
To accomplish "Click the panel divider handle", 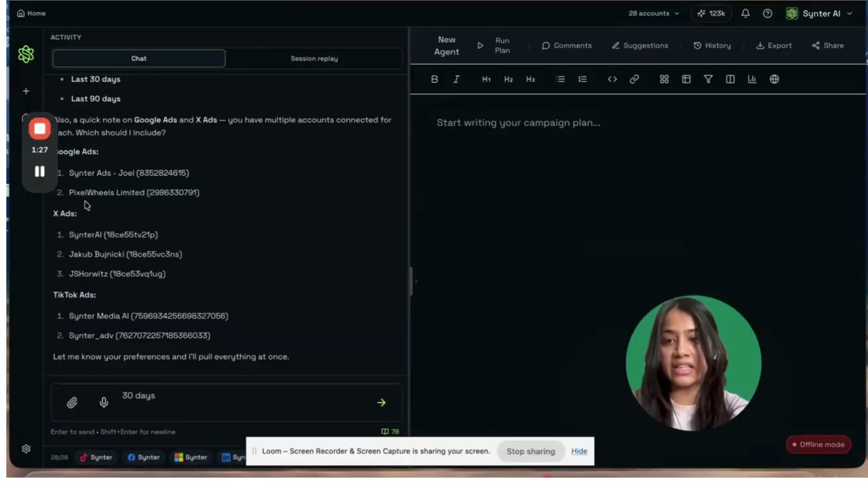I will [x=410, y=281].
